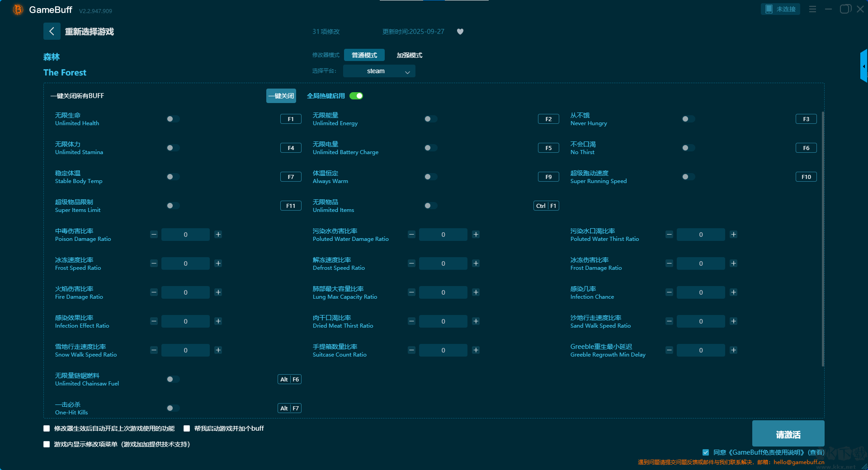Image resolution: width=868 pixels, height=470 pixels.
Task: Enable Unlimited Battery Charge switch
Action: click(x=430, y=148)
